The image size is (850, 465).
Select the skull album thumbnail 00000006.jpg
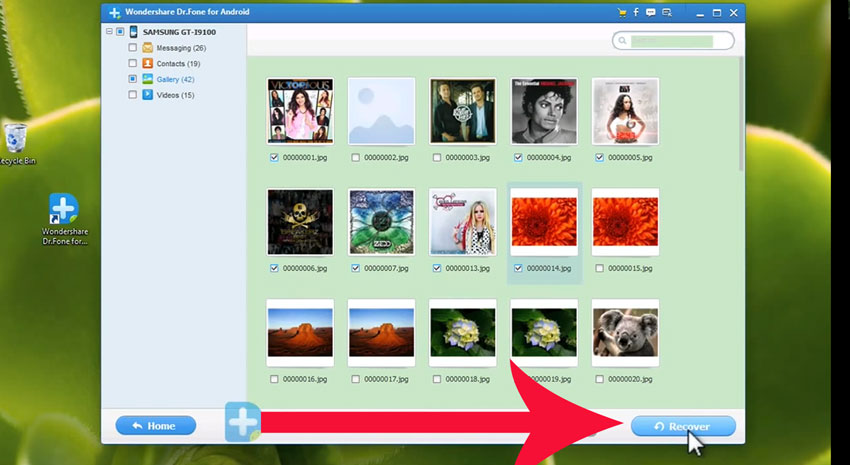(300, 222)
